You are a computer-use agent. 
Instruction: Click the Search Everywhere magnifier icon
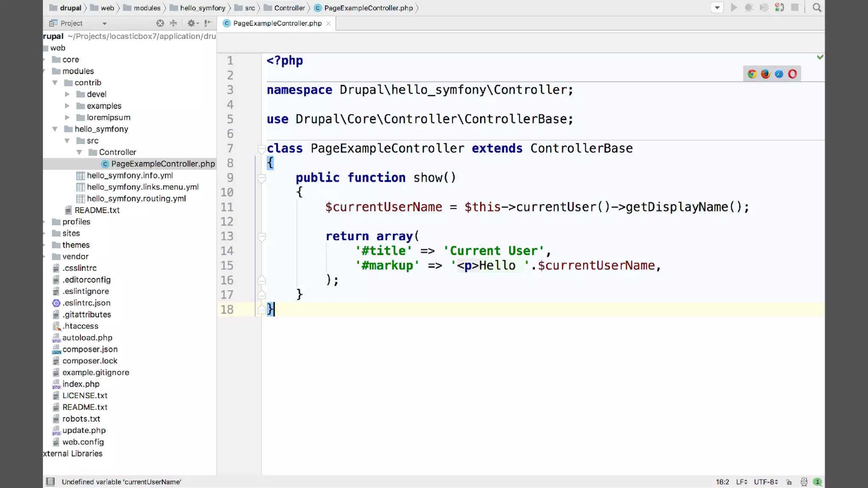click(x=817, y=8)
